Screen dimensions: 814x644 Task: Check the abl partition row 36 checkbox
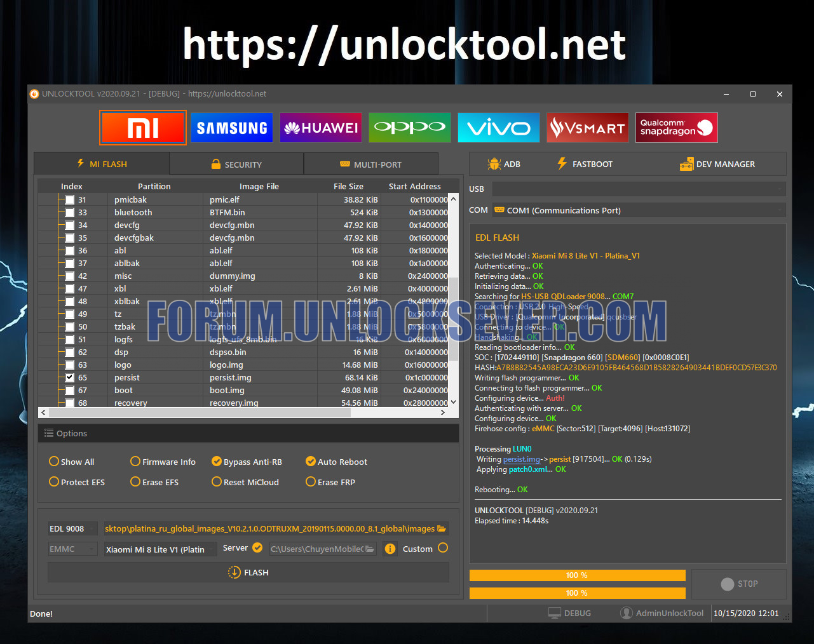point(70,250)
